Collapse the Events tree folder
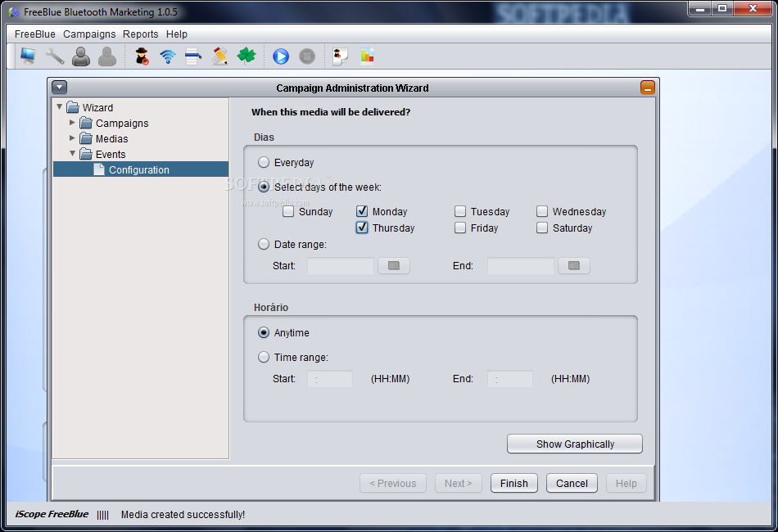The height and width of the screenshot is (532, 778). pyautogui.click(x=72, y=154)
